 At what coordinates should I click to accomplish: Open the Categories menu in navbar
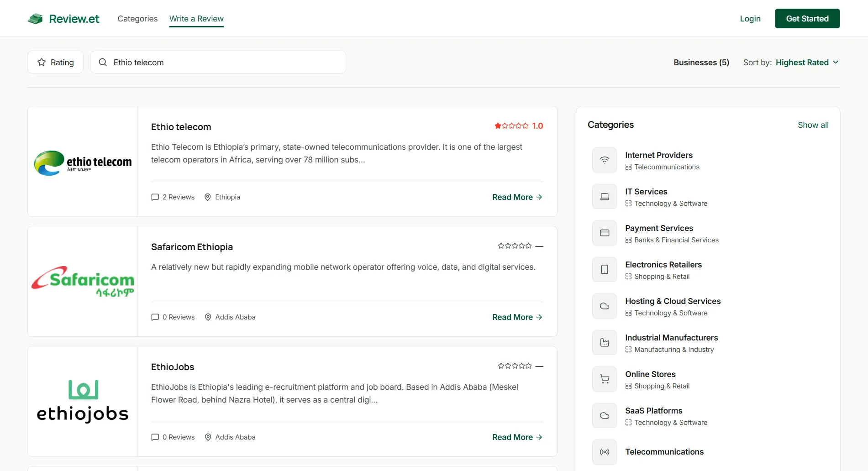[137, 19]
